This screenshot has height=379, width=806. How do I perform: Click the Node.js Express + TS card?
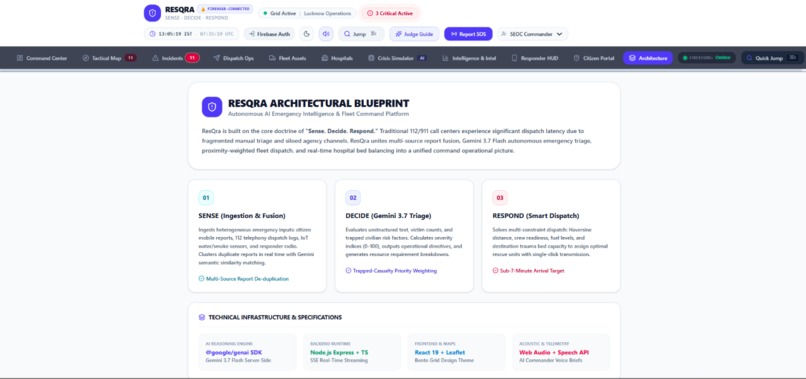(352, 352)
